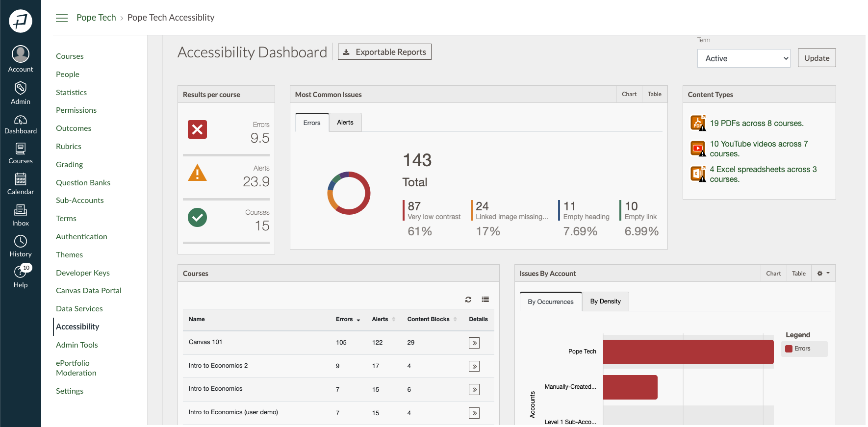Open Developer Keys in the account menu
The height and width of the screenshot is (427, 868).
82,273
